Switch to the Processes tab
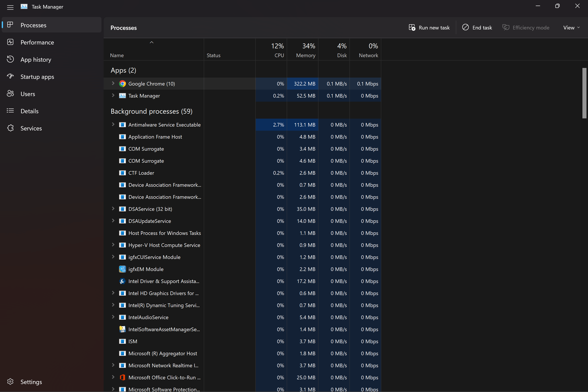Viewport: 588px width, 392px height. point(34,25)
